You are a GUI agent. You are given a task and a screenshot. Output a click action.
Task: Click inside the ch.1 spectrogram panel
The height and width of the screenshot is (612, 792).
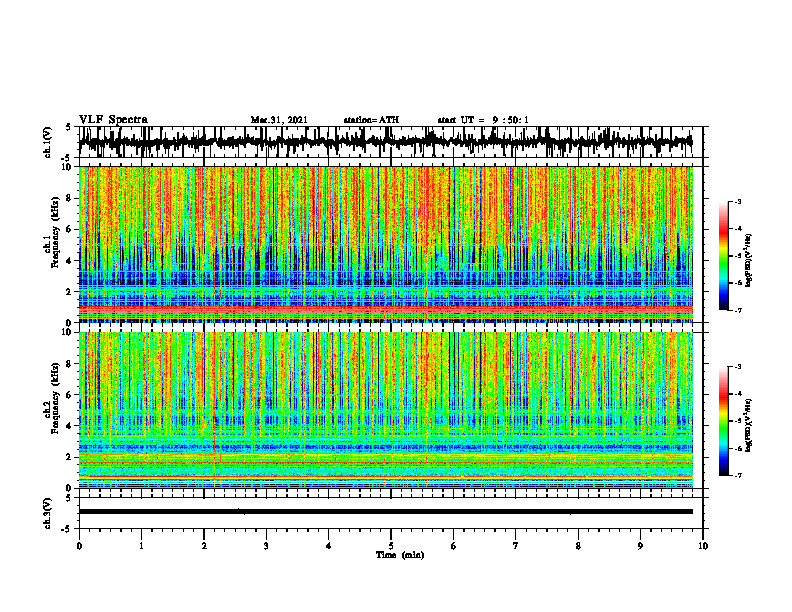[385, 244]
